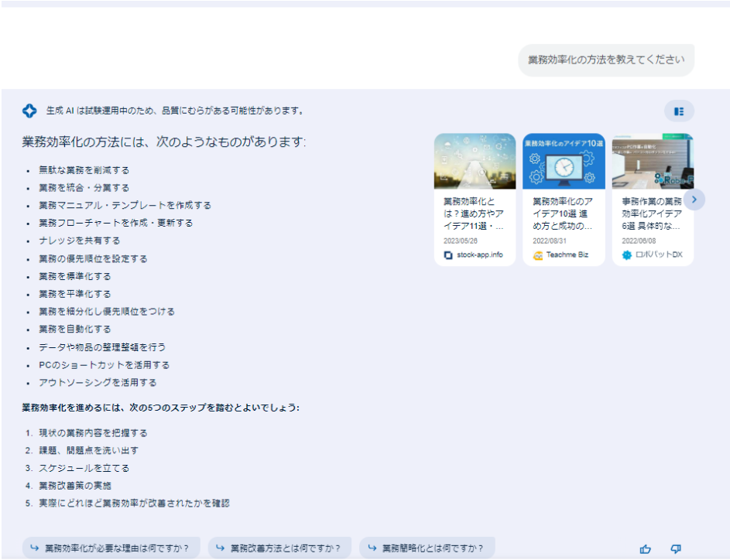Click the Teachme Biz favicon icon
The width and height of the screenshot is (730, 560).
tap(538, 255)
